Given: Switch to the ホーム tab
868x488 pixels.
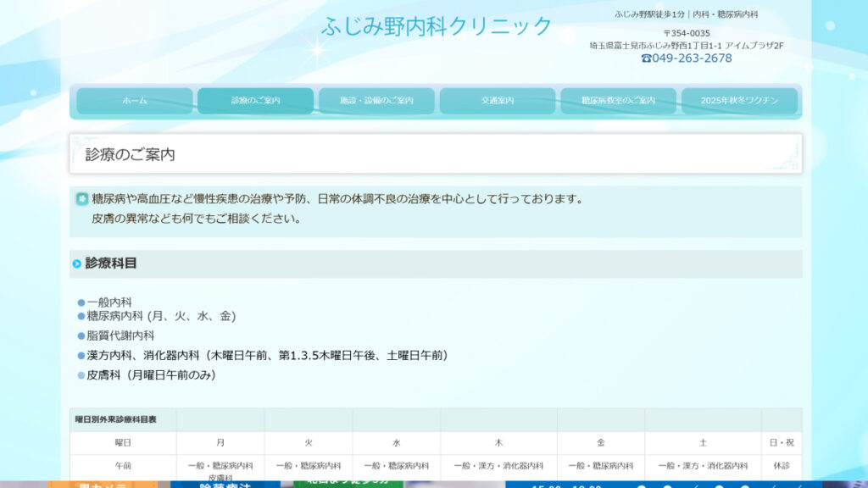Looking at the screenshot, I should [136, 100].
